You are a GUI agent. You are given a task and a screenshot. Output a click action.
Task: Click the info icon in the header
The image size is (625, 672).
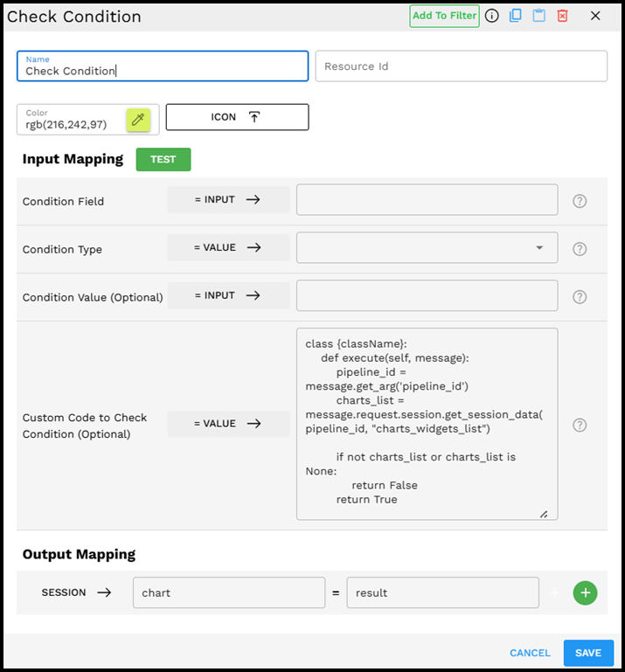click(x=491, y=16)
